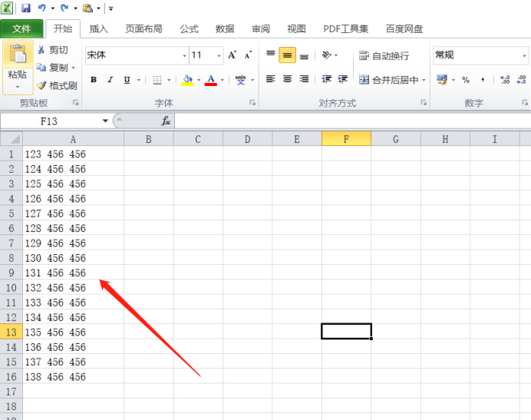Apply the red font color A
Screen dimensions: 531x420
211,80
